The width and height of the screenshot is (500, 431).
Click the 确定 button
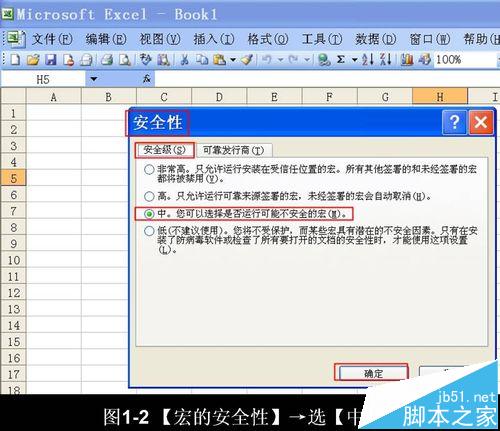point(373,373)
